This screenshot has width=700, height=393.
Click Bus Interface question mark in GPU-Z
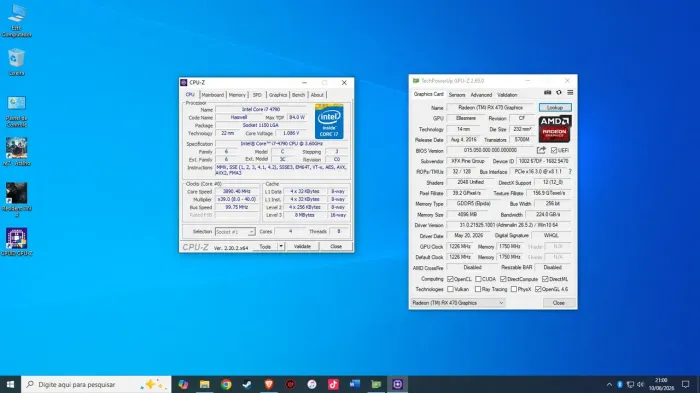pos(571,171)
